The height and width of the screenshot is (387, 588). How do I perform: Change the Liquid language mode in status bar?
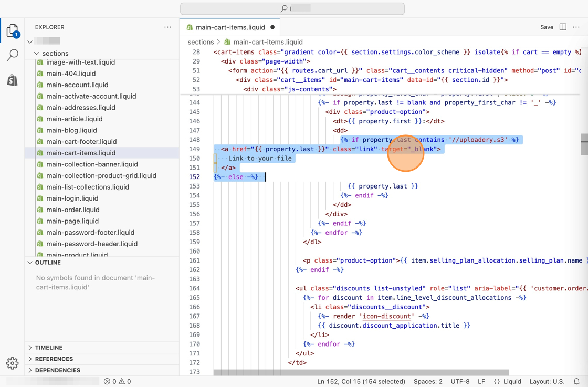pos(512,382)
